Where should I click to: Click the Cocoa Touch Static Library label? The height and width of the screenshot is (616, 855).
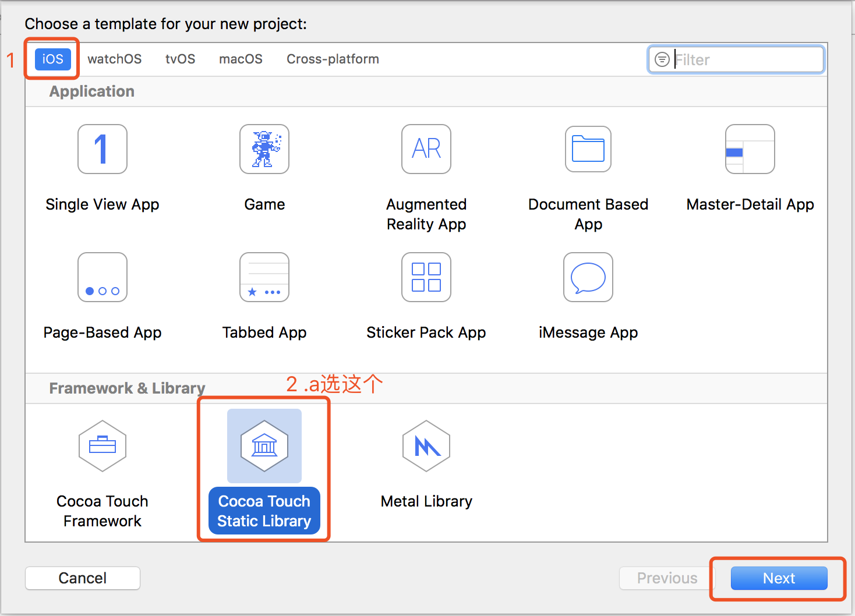coord(264,511)
